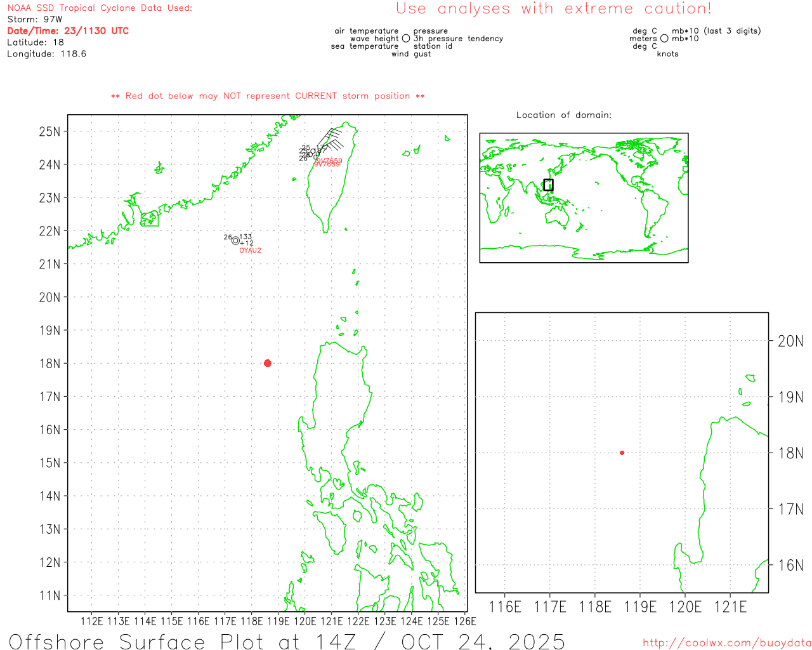Click the red dot in the zoomed inset map

point(622,453)
